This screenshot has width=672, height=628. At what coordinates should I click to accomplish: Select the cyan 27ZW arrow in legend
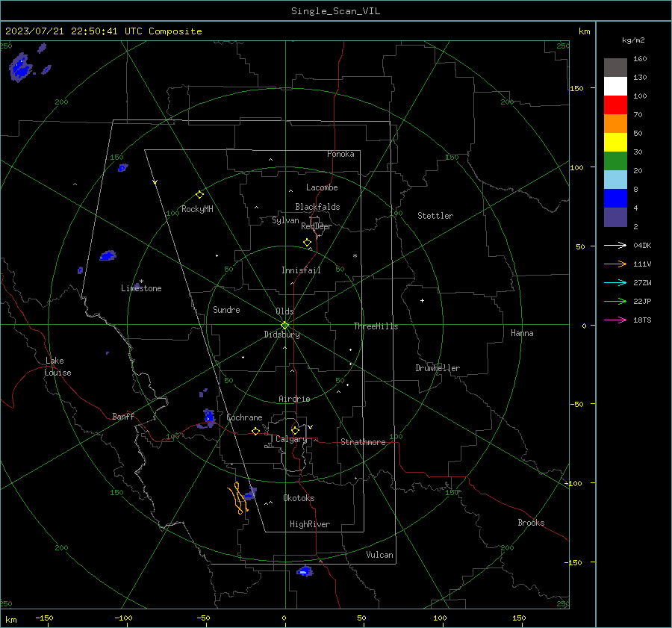coord(615,282)
